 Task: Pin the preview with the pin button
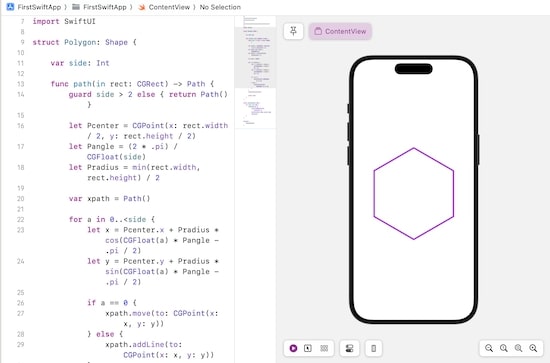click(x=293, y=32)
